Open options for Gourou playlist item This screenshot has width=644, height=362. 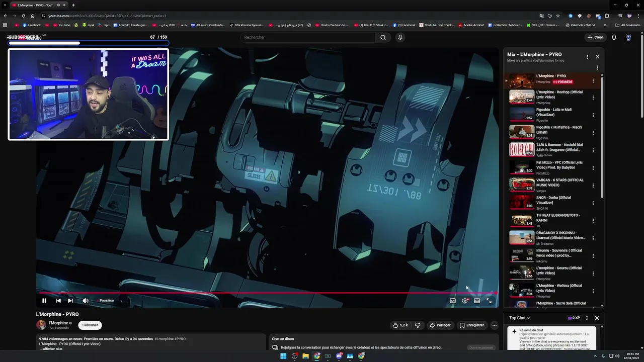click(593, 274)
